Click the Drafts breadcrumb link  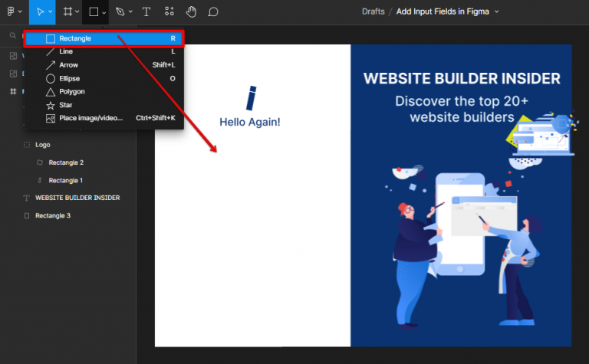pos(373,11)
